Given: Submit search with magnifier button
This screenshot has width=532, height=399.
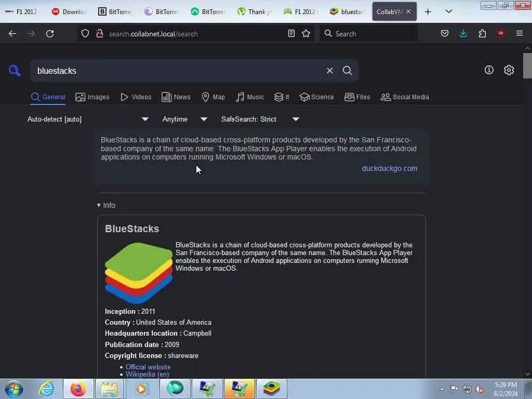Looking at the screenshot, I should coord(348,71).
